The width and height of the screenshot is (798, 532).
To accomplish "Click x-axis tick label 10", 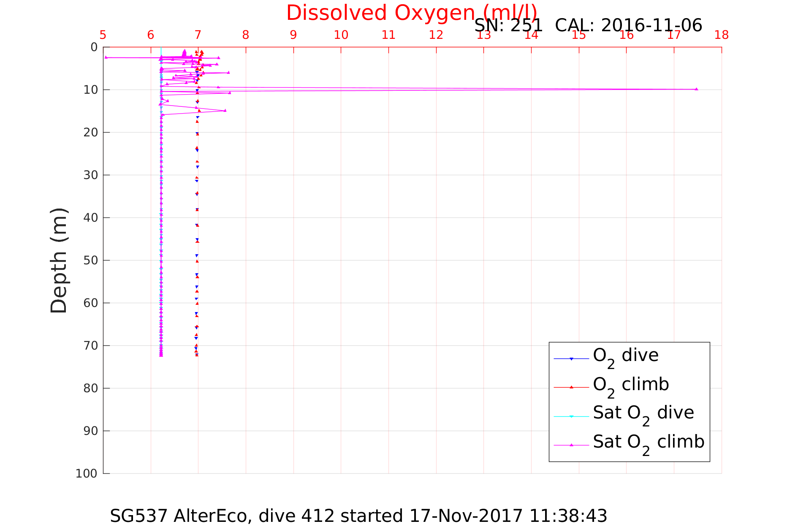I will (x=341, y=35).
